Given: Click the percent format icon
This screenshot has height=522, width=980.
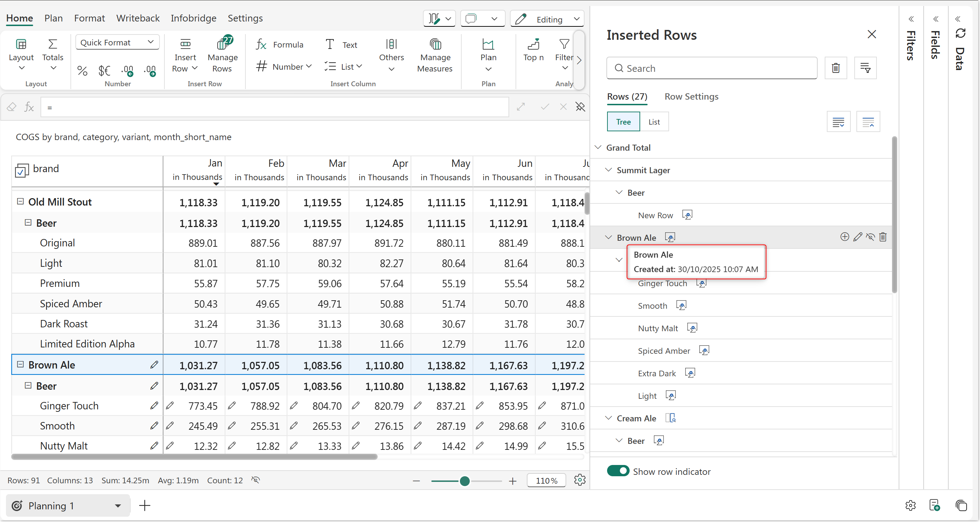Looking at the screenshot, I should coord(82,70).
